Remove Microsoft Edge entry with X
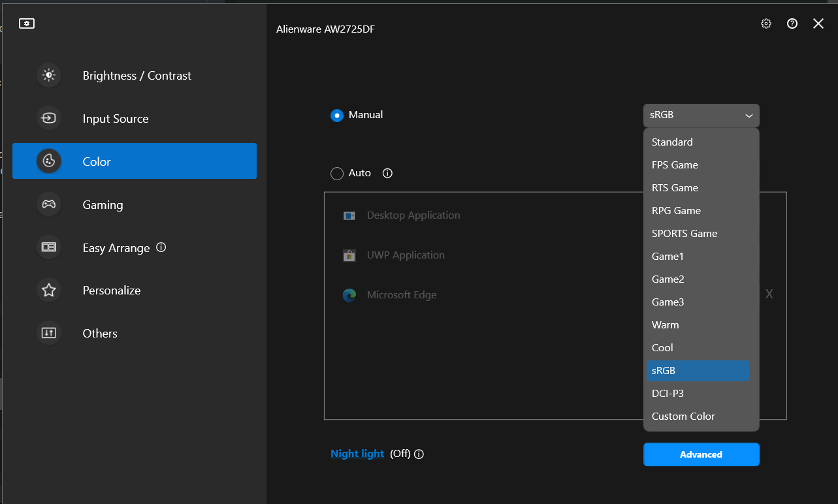The height and width of the screenshot is (504, 838). (x=769, y=294)
